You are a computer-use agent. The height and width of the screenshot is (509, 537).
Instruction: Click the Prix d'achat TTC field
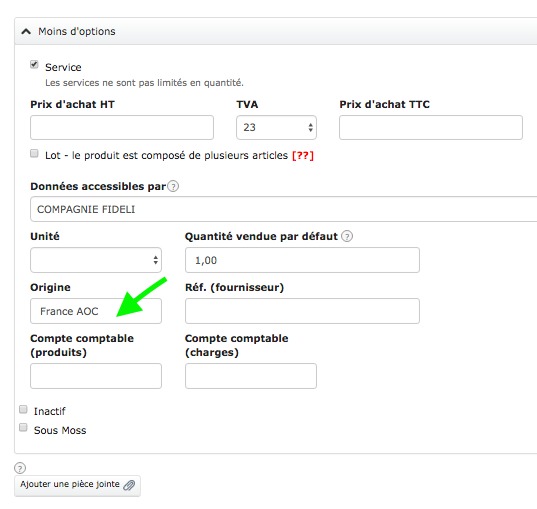coord(431,127)
